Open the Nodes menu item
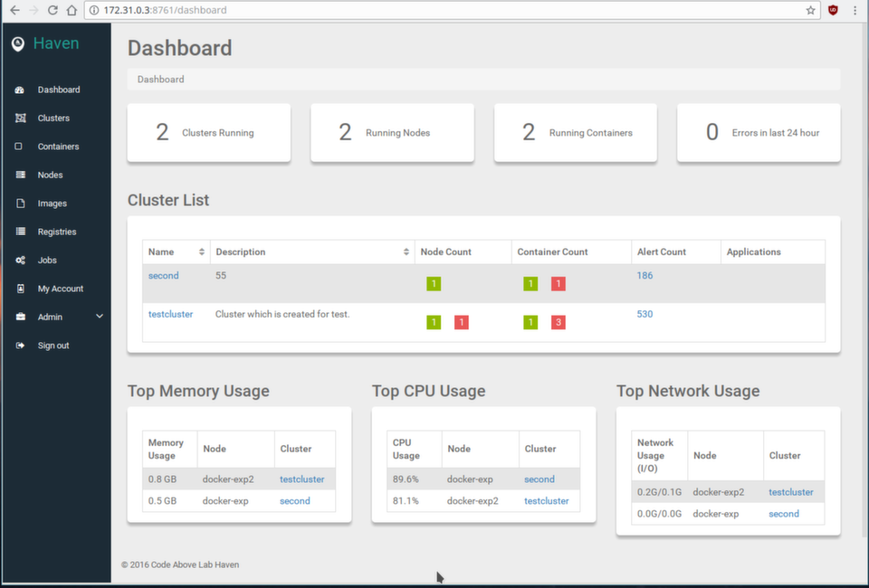The image size is (869, 588). pos(50,175)
